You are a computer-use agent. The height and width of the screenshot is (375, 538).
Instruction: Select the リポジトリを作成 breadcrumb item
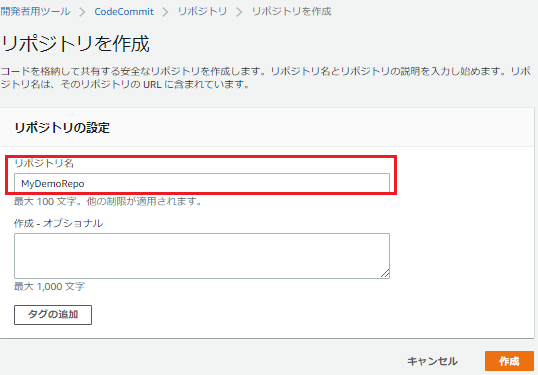pos(291,11)
